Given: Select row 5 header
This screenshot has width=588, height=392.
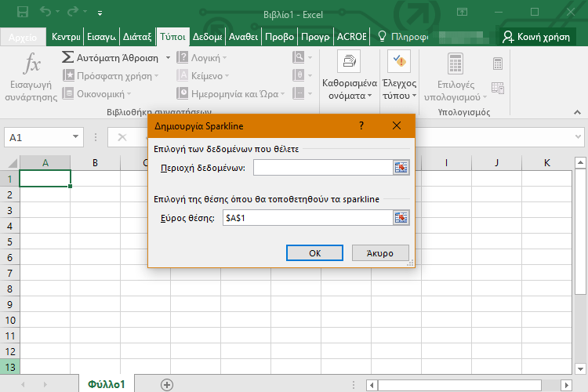Looking at the screenshot, I should click(x=9, y=241).
